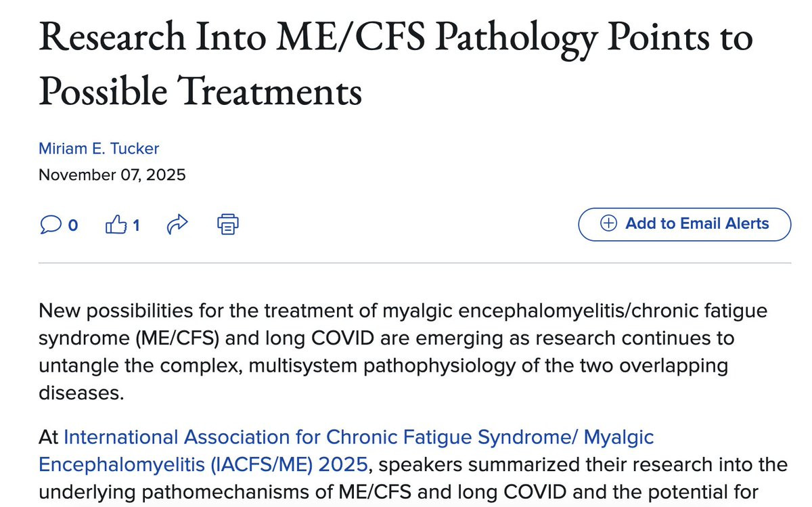Screen dimensions: 812x507
Task: Click the November 07, 2025 publication date
Action: (x=112, y=175)
